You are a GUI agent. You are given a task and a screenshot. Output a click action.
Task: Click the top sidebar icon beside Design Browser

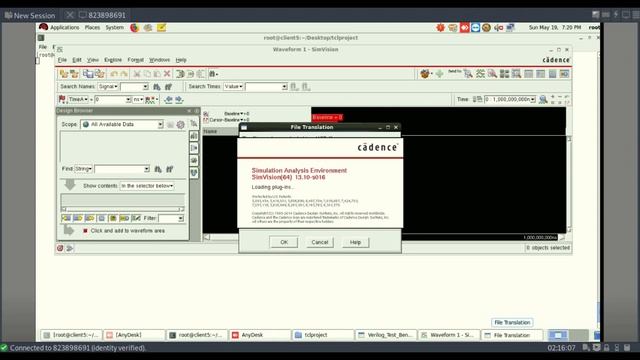pos(194,123)
